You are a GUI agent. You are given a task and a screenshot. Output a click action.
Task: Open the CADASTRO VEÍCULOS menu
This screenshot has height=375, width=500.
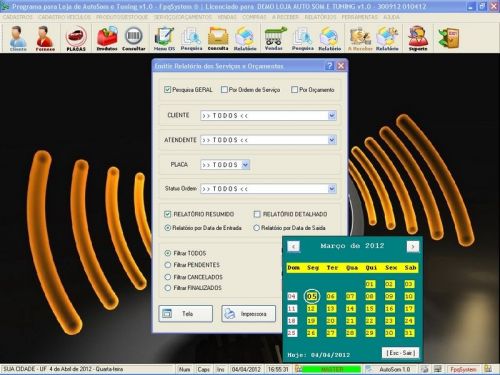[64, 17]
